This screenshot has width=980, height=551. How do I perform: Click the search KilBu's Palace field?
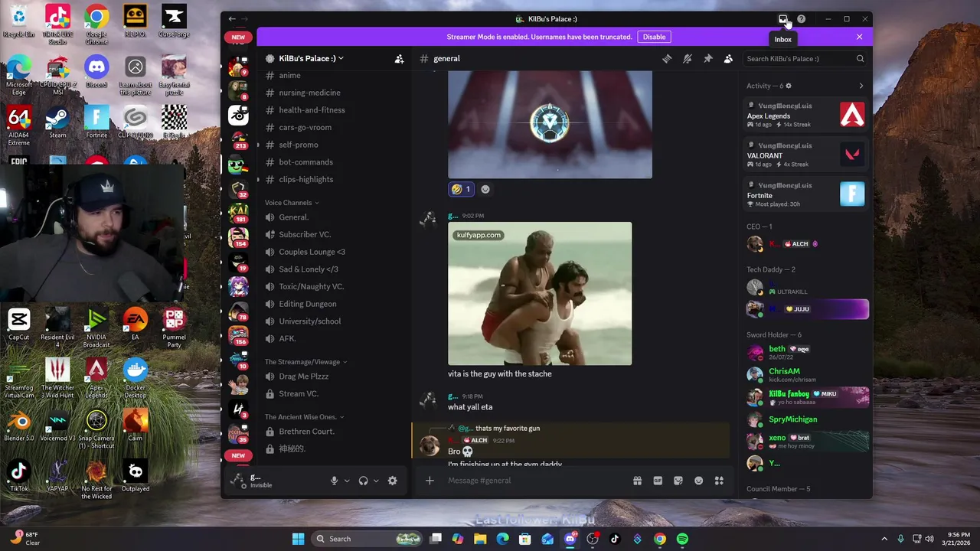(805, 58)
